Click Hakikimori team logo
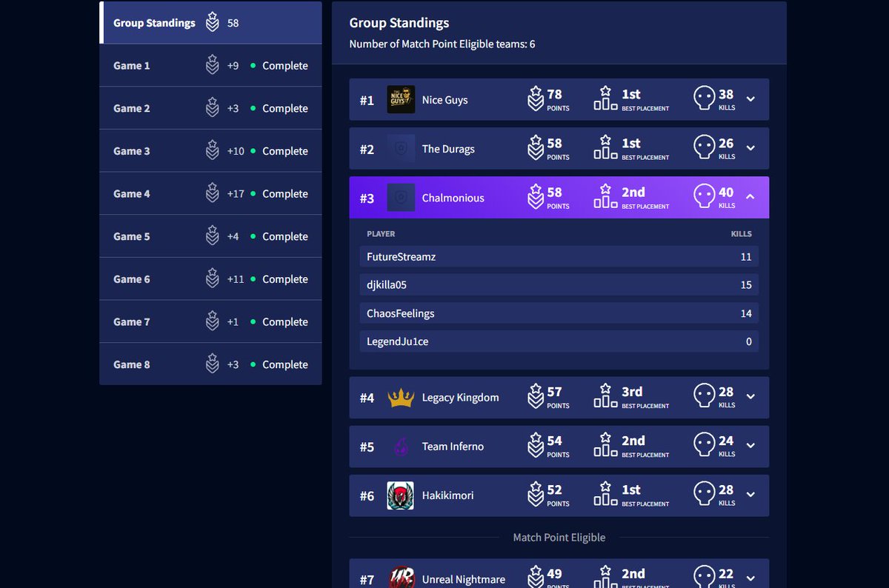 click(x=401, y=495)
